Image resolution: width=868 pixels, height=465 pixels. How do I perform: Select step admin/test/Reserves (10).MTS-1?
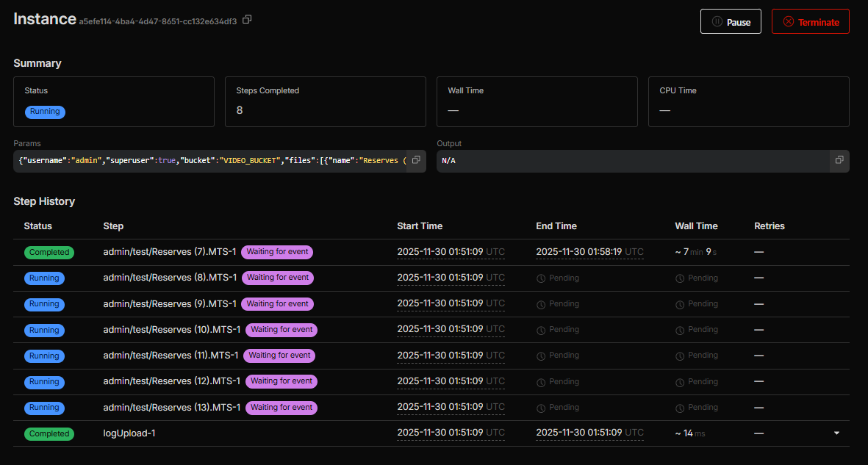tap(172, 329)
